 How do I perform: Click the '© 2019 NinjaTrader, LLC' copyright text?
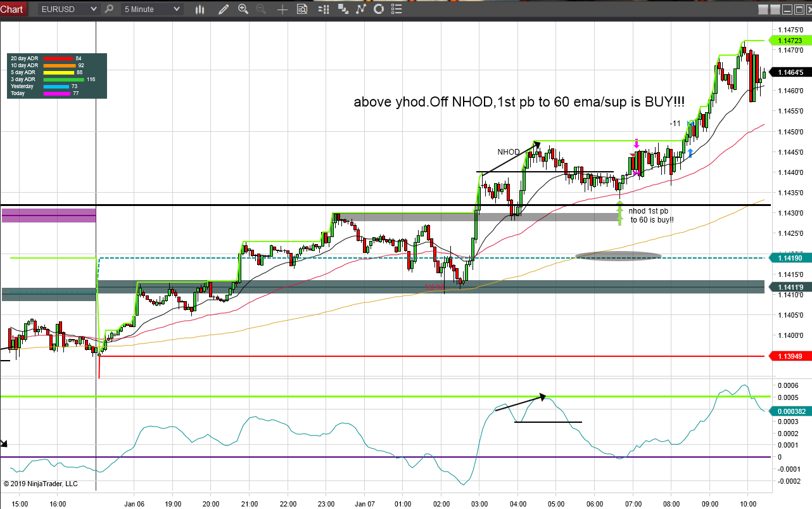pos(41,484)
